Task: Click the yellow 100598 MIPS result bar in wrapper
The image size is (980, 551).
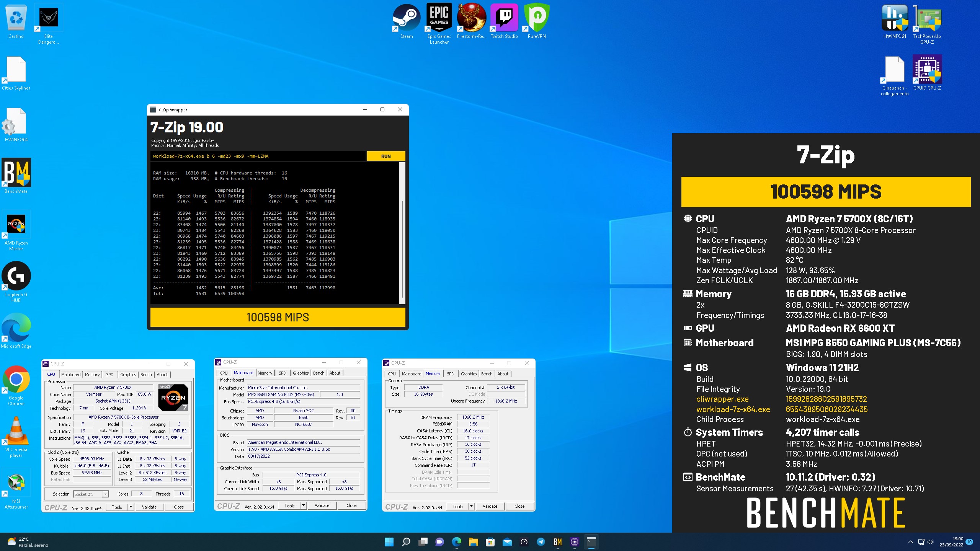Action: click(x=278, y=317)
